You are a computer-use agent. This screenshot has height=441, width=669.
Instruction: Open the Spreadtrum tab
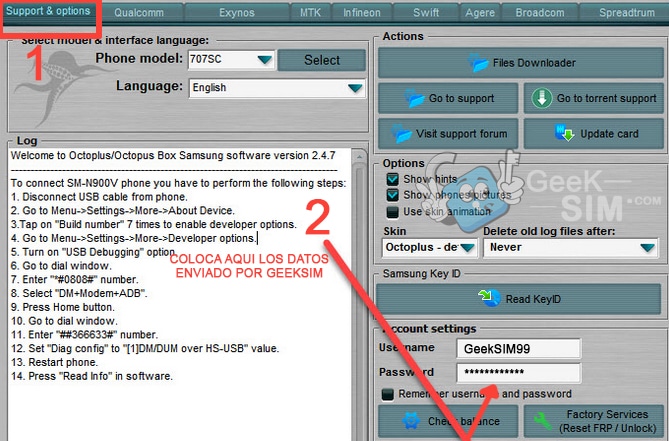625,13
